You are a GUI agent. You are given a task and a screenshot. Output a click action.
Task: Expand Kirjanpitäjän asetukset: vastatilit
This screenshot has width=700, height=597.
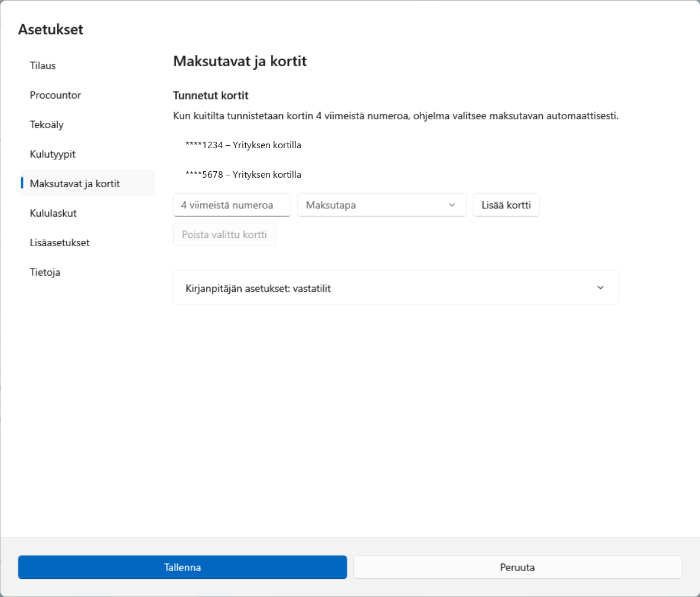pyautogui.click(x=396, y=288)
